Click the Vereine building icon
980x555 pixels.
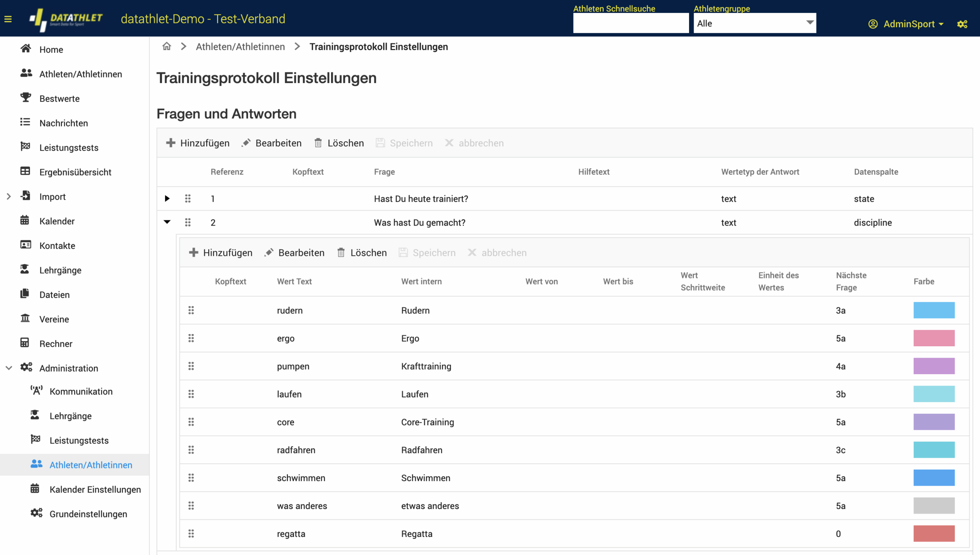25,318
